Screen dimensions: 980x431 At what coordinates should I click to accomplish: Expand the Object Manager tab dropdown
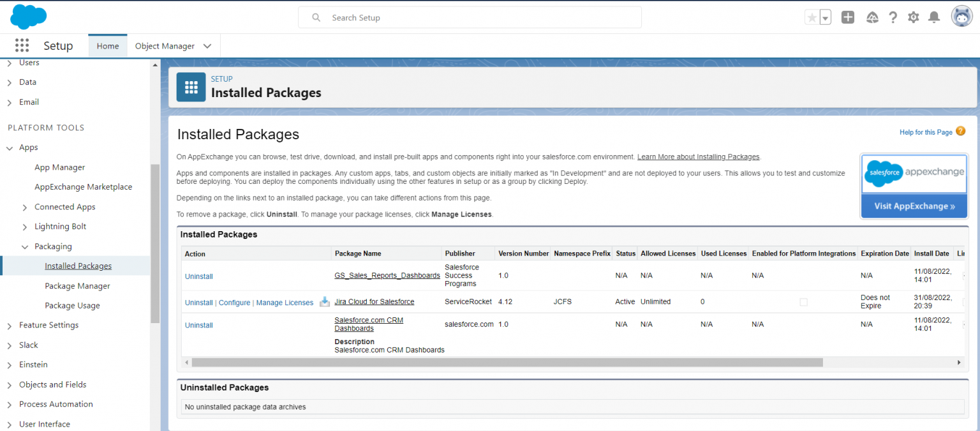[x=207, y=46]
